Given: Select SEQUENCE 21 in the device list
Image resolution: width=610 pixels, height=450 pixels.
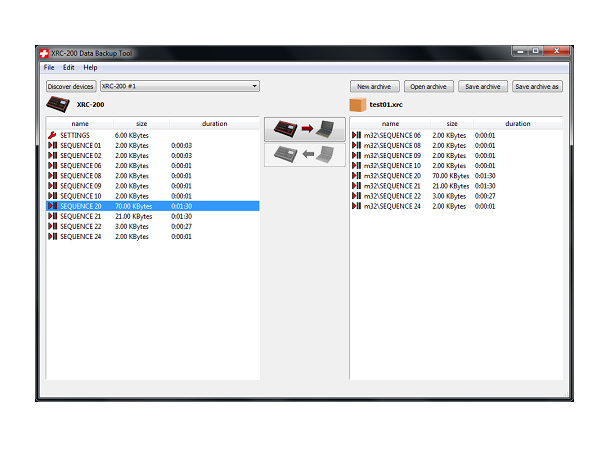Looking at the screenshot, I should [x=80, y=216].
